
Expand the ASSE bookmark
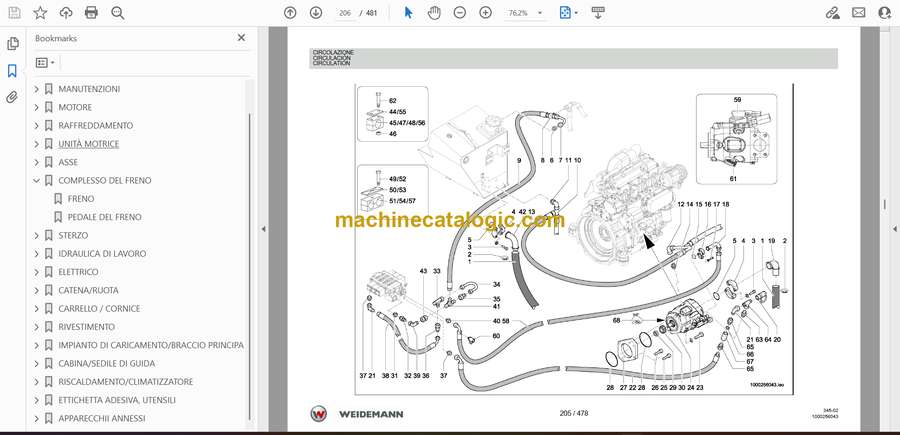click(37, 162)
